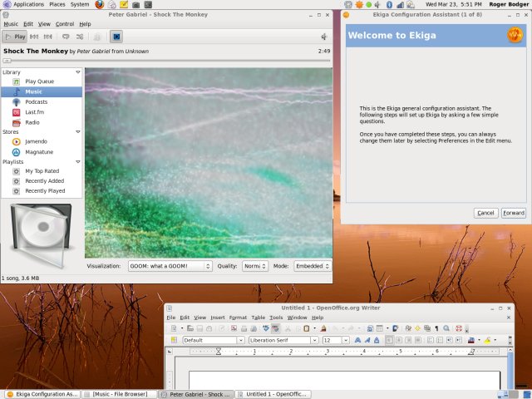The height and width of the screenshot is (399, 532).
Task: Click Open file icon in Writer
Action: pos(190,328)
